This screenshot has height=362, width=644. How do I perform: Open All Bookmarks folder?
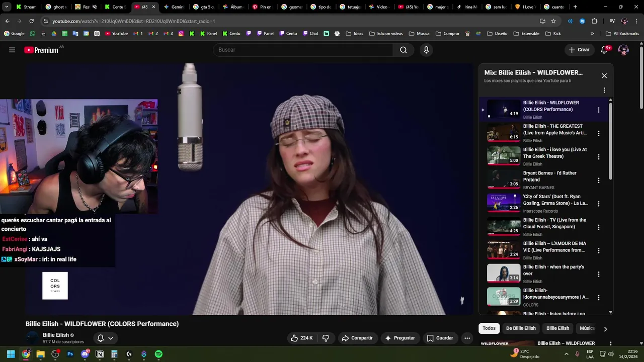tap(622, 34)
